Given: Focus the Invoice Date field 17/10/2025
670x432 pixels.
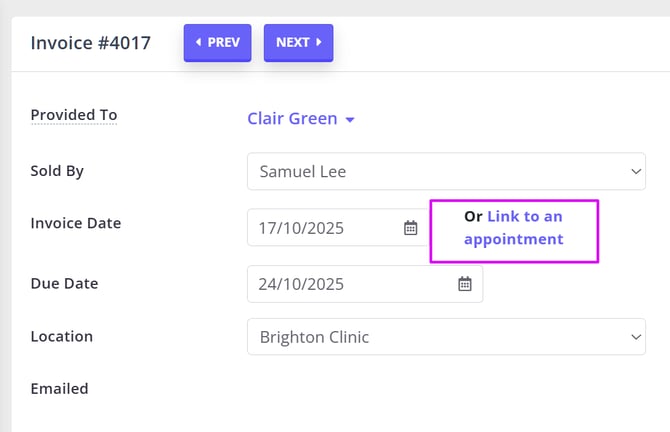Looking at the screenshot, I should click(x=320, y=228).
